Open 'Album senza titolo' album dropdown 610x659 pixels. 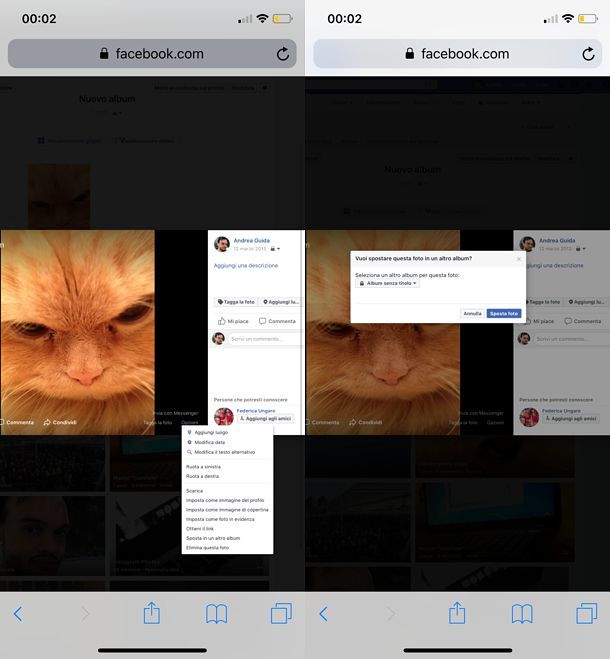[388, 283]
